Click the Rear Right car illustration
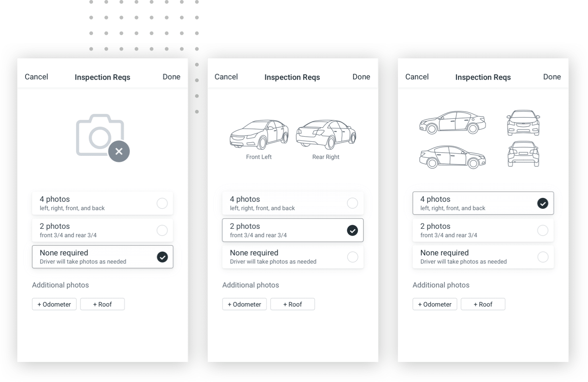Viewport: 588px width, 382px height. (x=326, y=134)
